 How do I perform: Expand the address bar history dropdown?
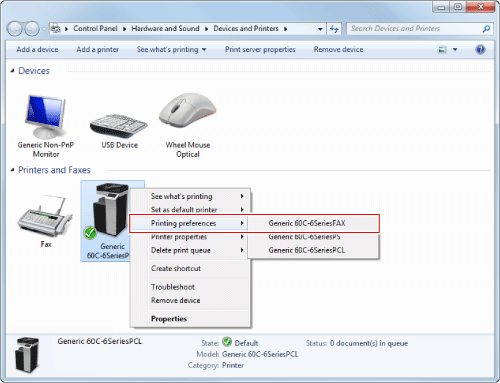[320, 29]
